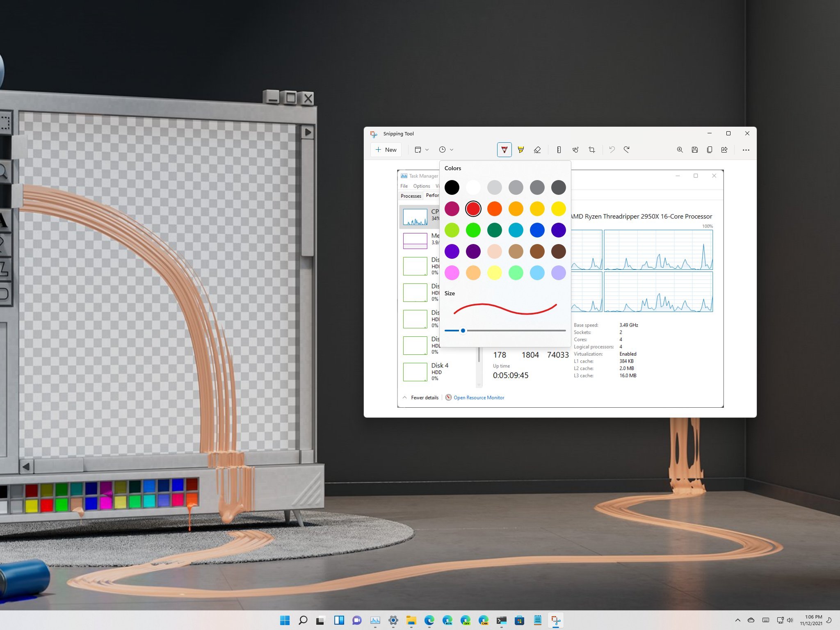840x630 pixels.
Task: Pick the pale peach skin-tone swatch
Action: point(494,251)
